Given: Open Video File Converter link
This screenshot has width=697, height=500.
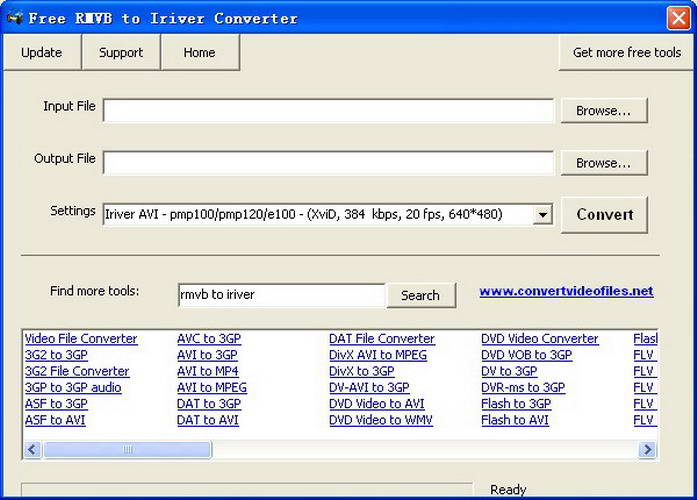Looking at the screenshot, I should click(x=81, y=339).
